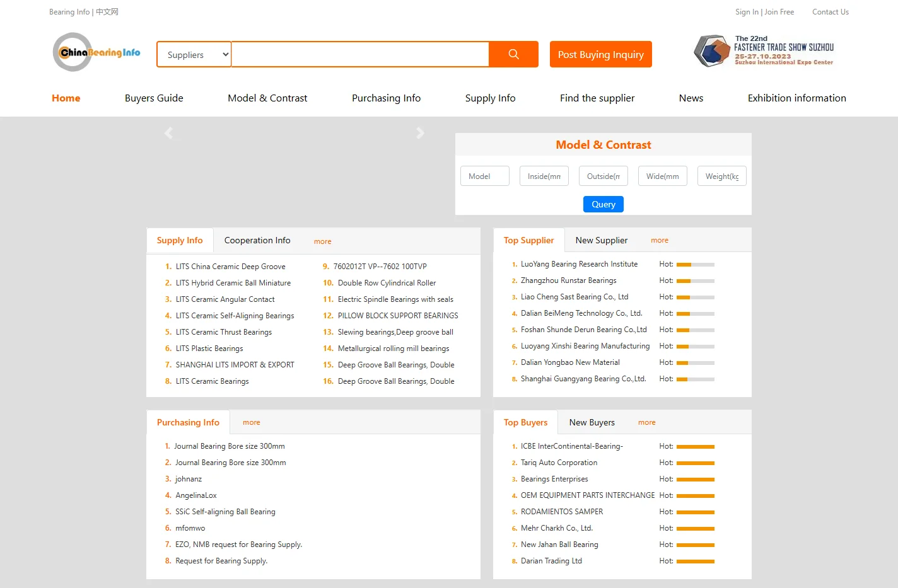Open LuoYang Bearing Research Institute supplier
The width and height of the screenshot is (898, 588).
click(579, 264)
